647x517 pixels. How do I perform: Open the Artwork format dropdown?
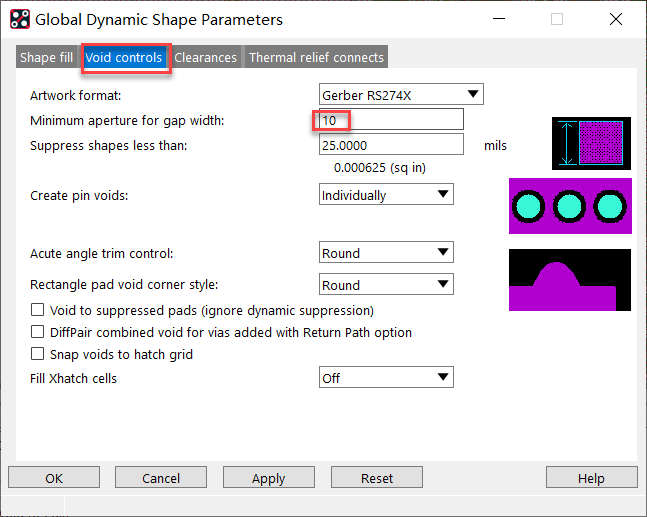pos(400,95)
